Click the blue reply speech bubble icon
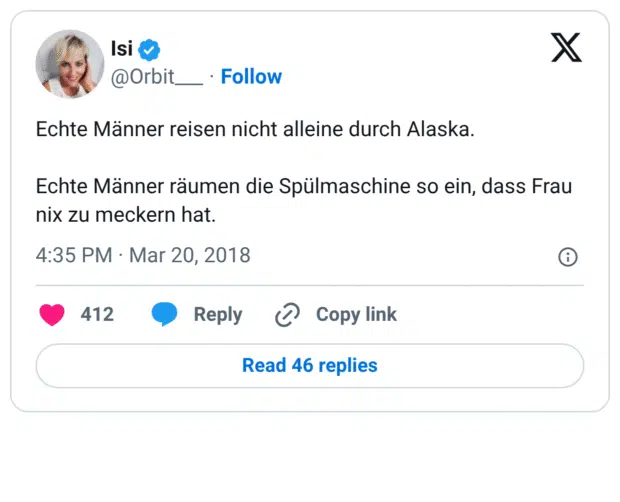This screenshot has height=502, width=620. coord(164,314)
